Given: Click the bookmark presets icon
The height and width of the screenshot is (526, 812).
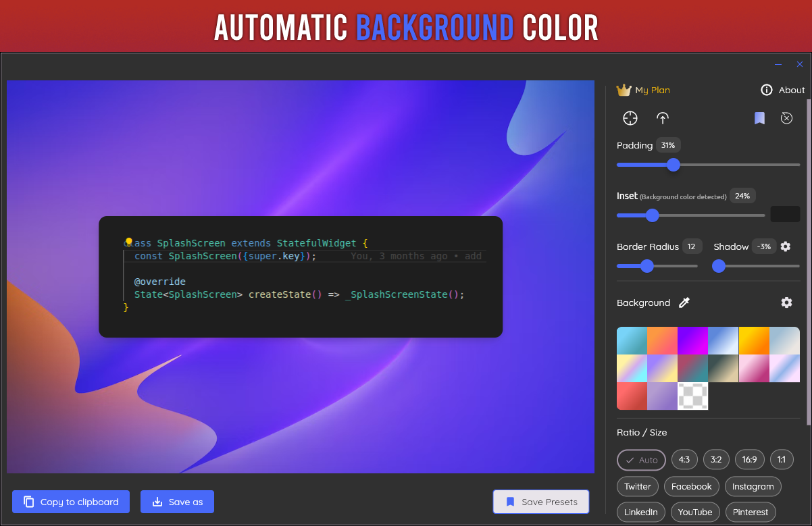Looking at the screenshot, I should 759,118.
